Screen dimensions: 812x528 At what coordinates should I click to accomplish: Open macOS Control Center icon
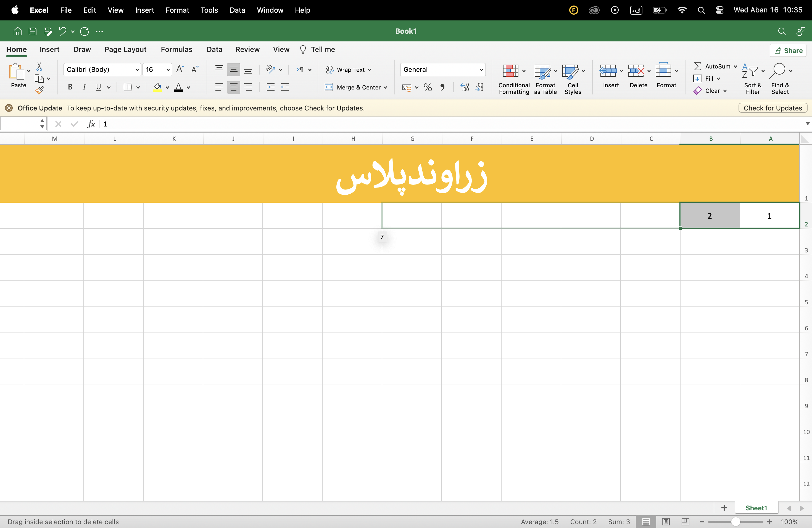point(719,10)
